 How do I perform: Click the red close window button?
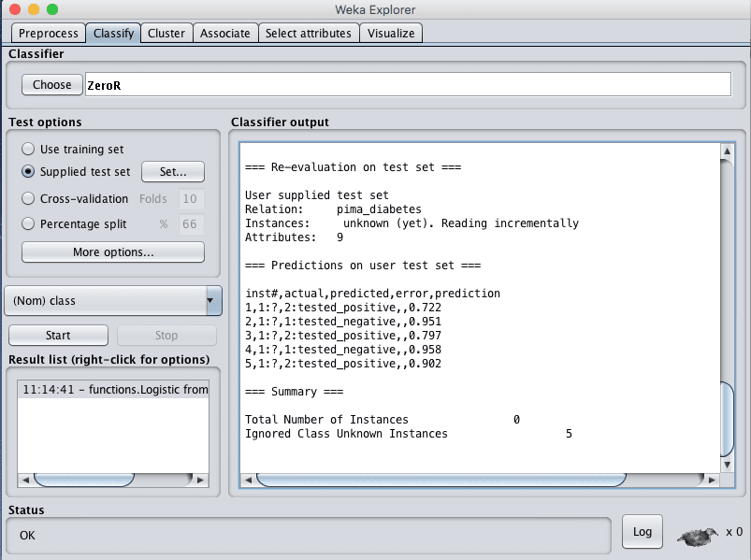coord(15,9)
